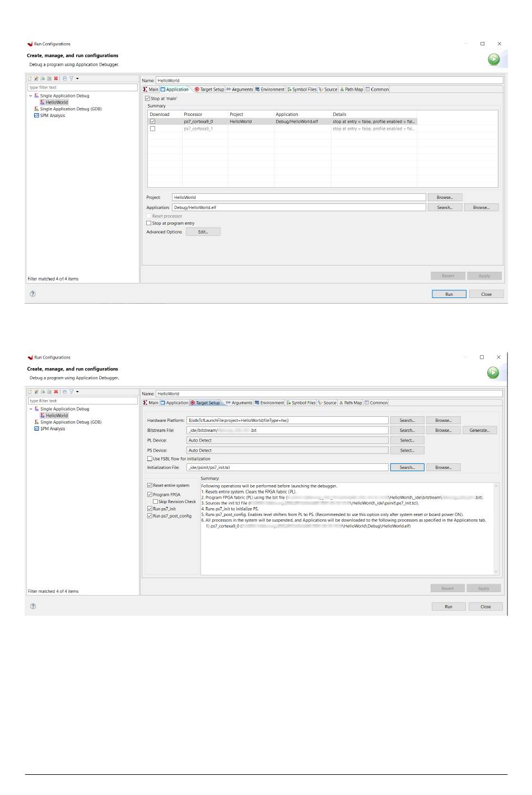
Task: Toggle download checkbox for ps7_cortexa9_0 row
Action: point(152,122)
